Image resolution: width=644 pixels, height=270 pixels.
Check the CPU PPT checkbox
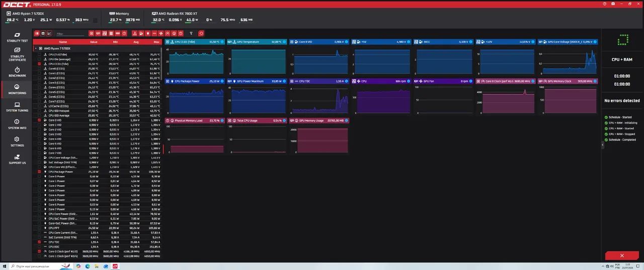pos(40,228)
